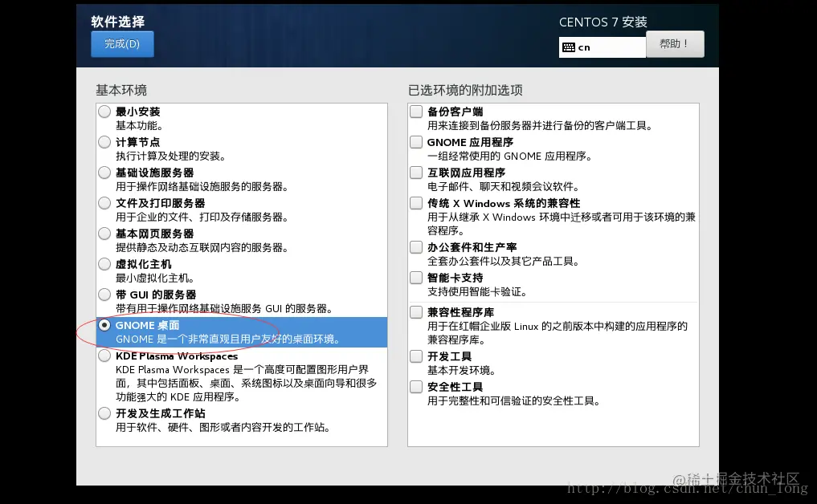Screen dimensions: 817x504
Task: Click the description 用于操作网络基础设施服务的服务器。
Action: pos(202,186)
